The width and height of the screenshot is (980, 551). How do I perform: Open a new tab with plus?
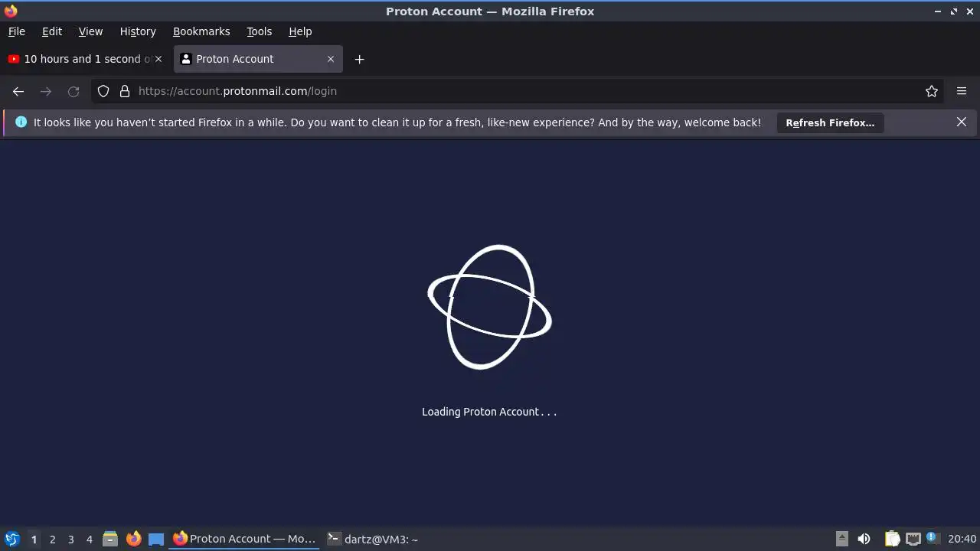[359, 59]
